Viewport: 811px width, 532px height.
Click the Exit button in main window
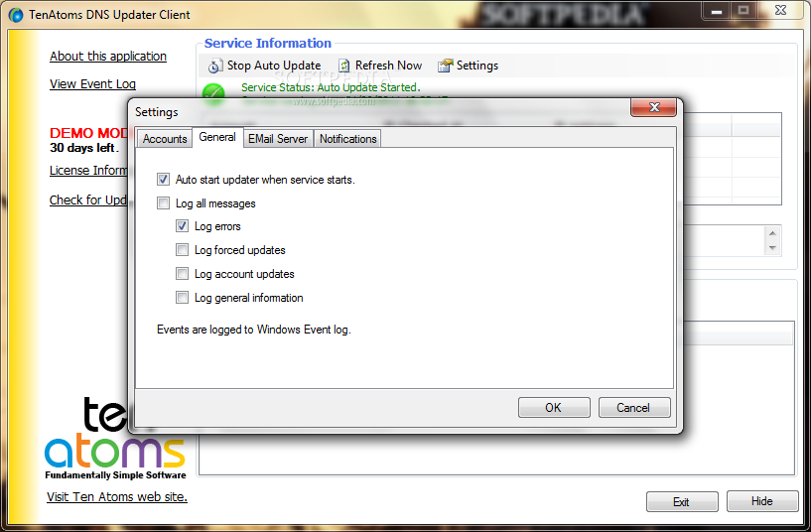coord(682,501)
